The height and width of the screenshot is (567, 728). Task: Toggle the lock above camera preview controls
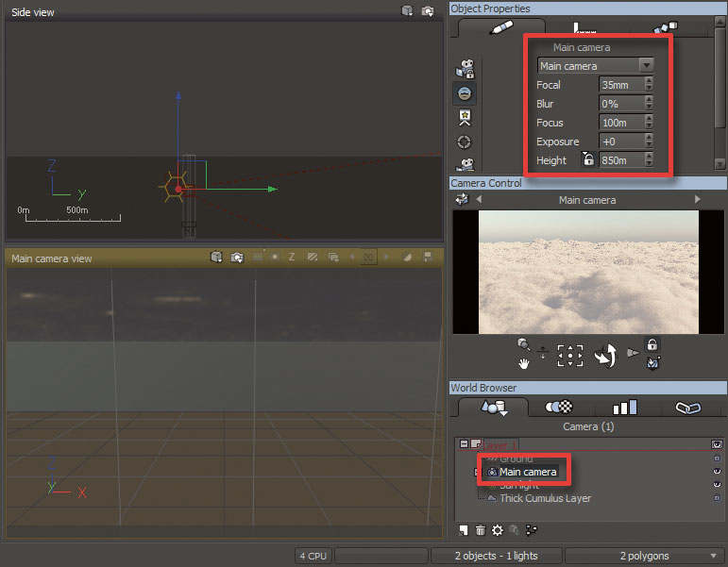(x=652, y=344)
